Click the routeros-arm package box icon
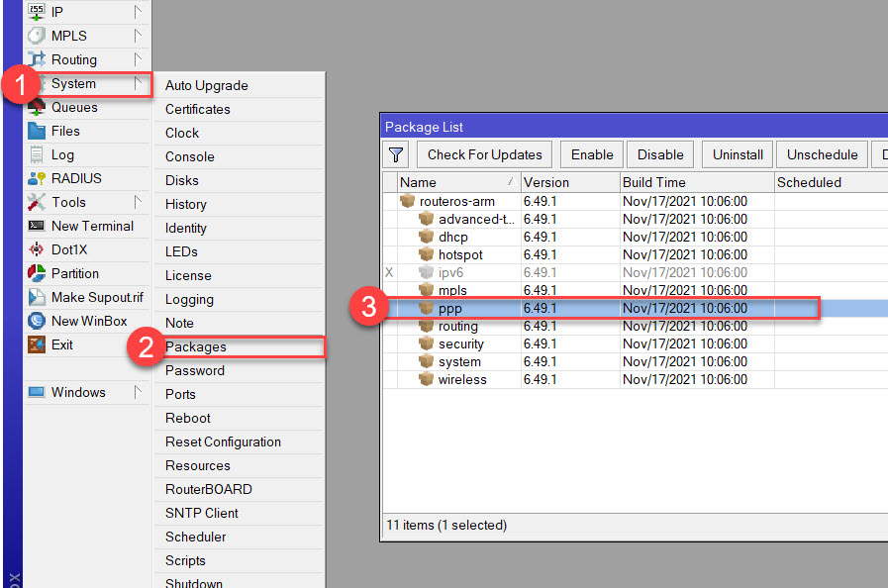This screenshot has width=888, height=588. (x=407, y=201)
